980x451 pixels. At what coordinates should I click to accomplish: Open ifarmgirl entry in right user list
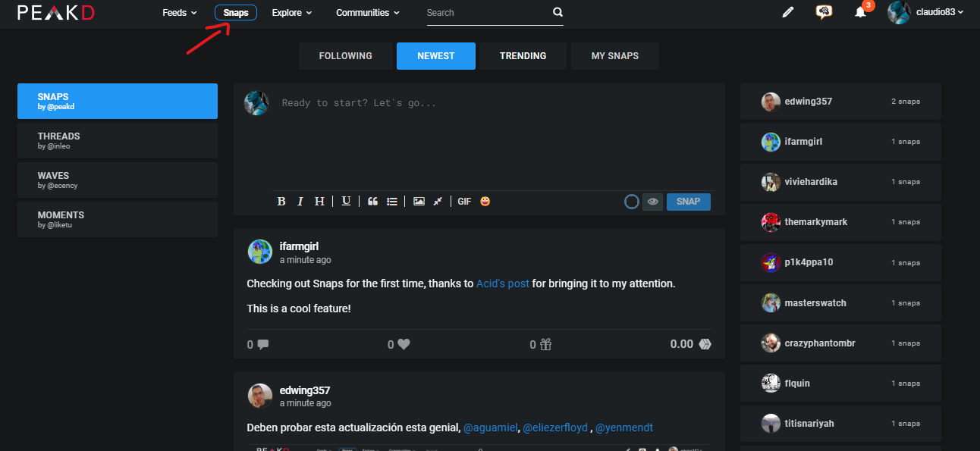[x=840, y=142]
